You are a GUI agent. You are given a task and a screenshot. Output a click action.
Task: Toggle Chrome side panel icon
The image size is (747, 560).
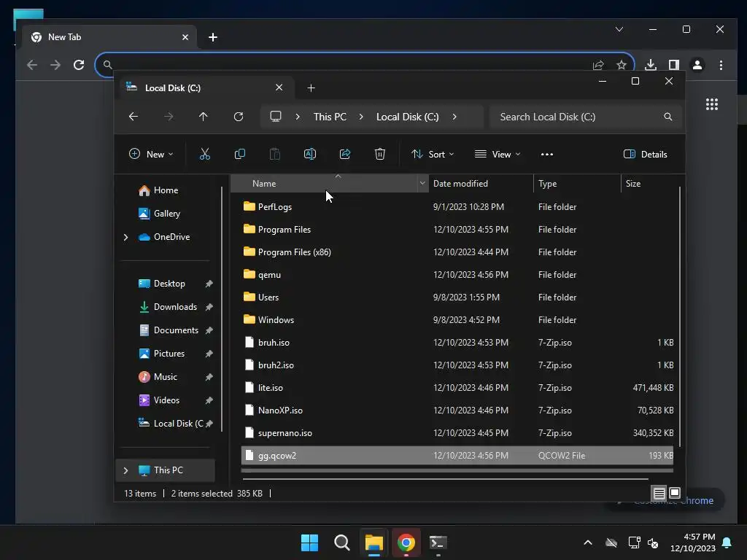(x=673, y=65)
